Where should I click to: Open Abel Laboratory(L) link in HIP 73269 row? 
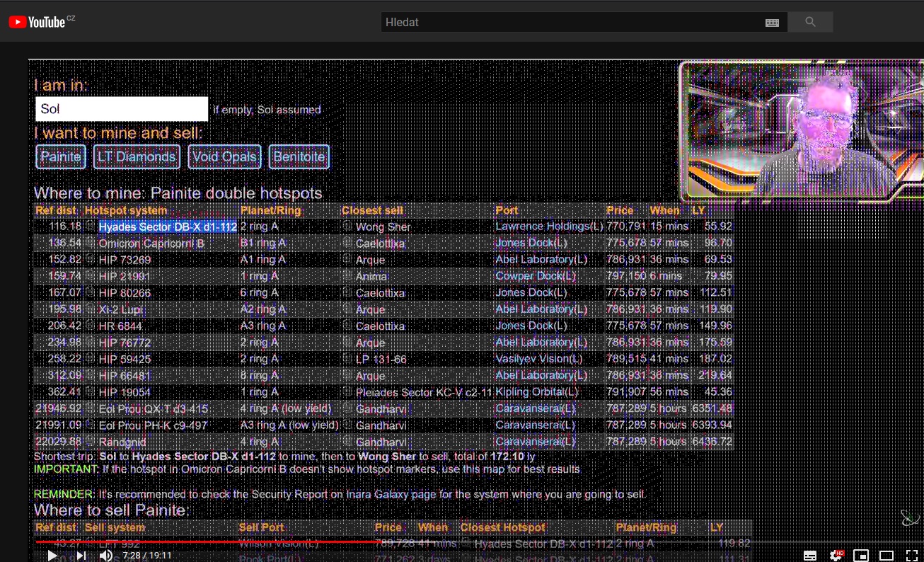pos(541,260)
